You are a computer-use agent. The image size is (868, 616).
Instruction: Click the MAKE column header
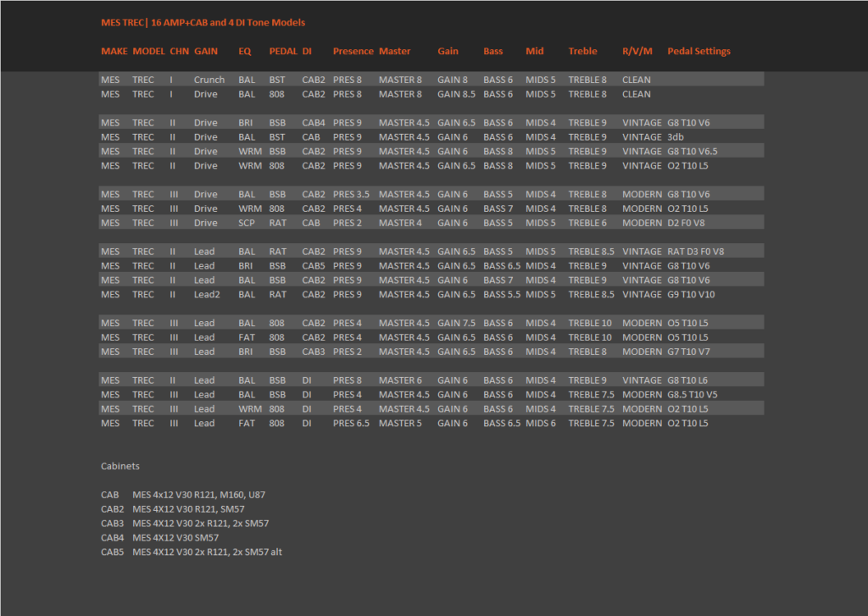coord(114,51)
